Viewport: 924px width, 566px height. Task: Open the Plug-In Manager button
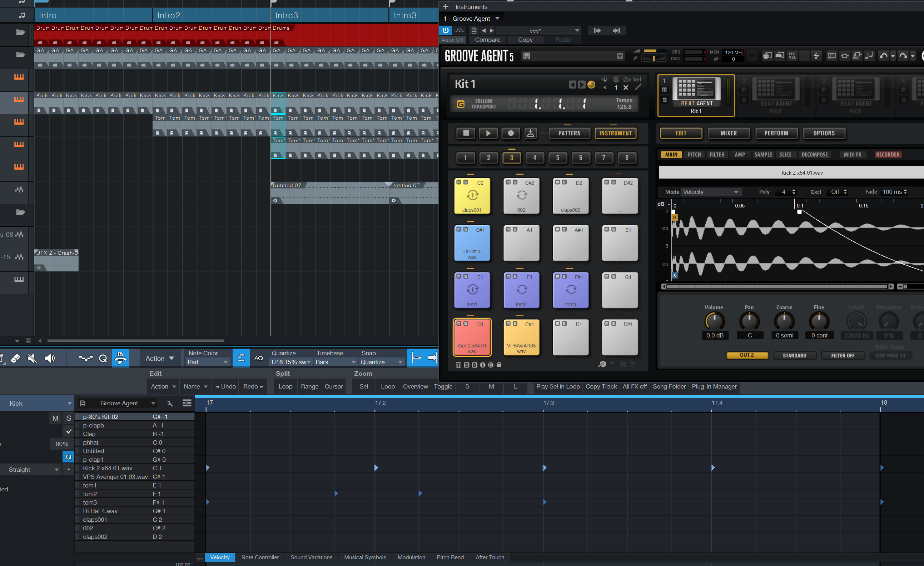point(714,386)
